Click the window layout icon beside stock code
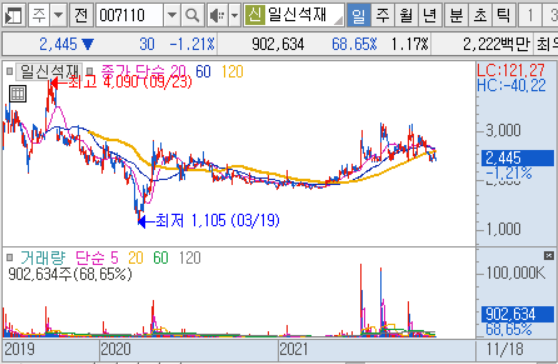 pos(13,15)
